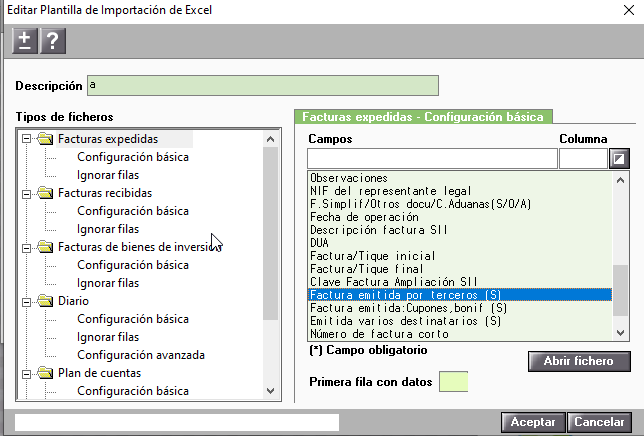
Task: Select Factura/Tique final field
Action: click(x=460, y=269)
